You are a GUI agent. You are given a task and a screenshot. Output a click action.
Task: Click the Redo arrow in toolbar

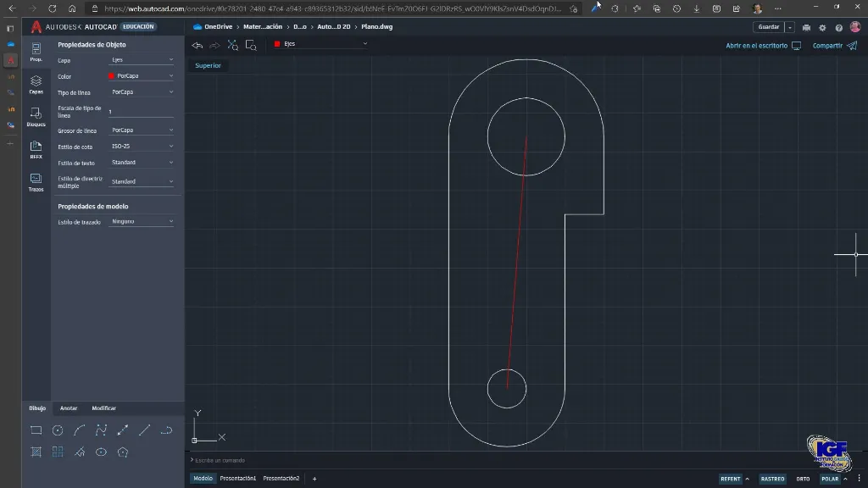[214, 46]
